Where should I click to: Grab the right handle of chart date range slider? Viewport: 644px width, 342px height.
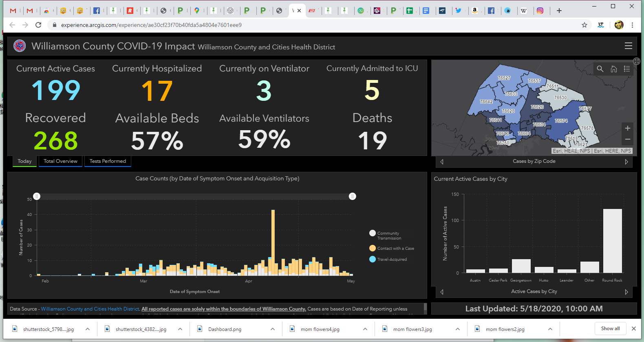(x=353, y=196)
